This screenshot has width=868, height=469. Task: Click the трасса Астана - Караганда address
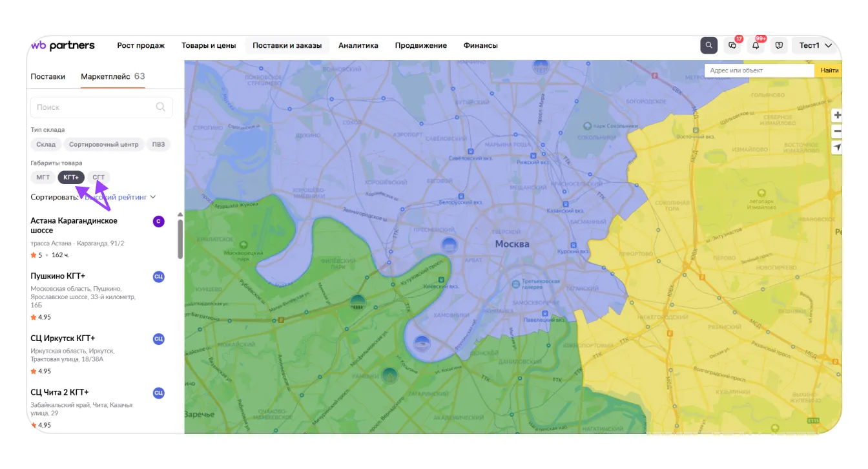pos(77,244)
